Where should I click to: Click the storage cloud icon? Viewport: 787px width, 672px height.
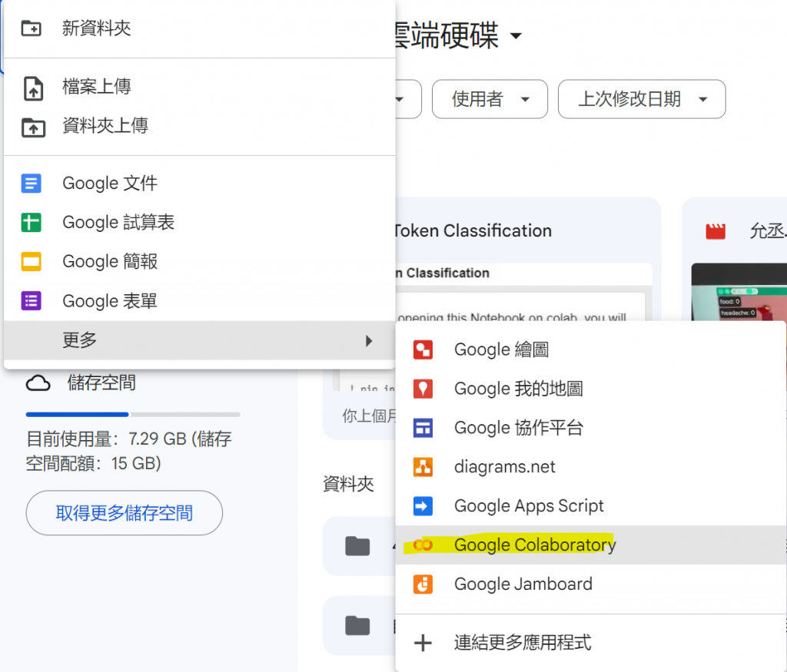tap(38, 383)
